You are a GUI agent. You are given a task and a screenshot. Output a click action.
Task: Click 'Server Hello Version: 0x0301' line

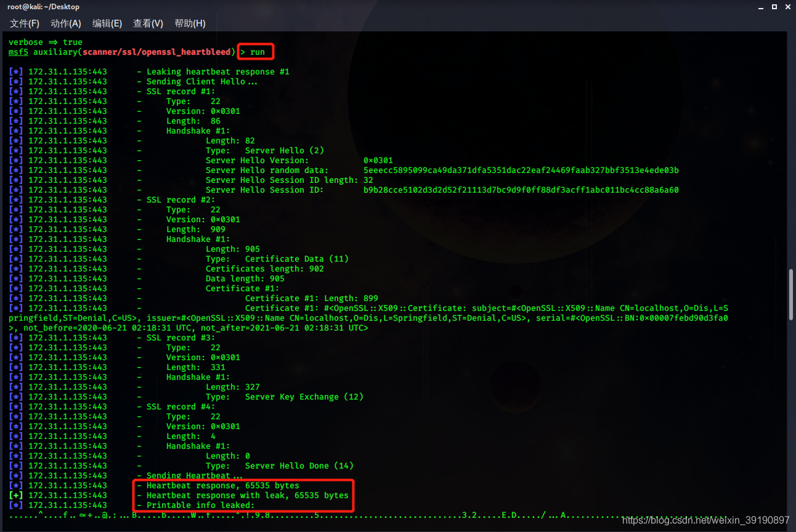pos(299,161)
